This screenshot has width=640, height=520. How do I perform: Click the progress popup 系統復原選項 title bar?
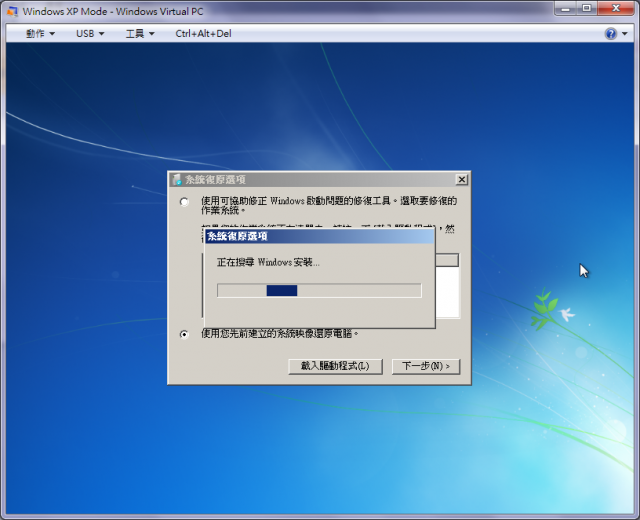click(x=320, y=236)
